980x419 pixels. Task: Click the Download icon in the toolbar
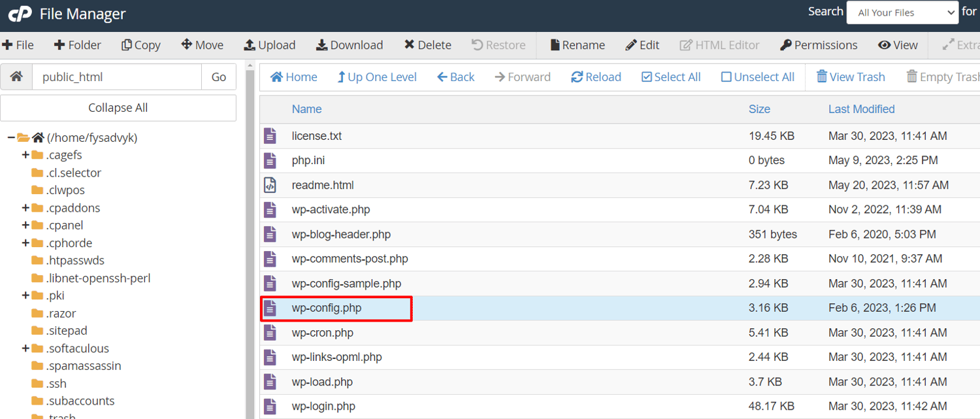point(350,45)
